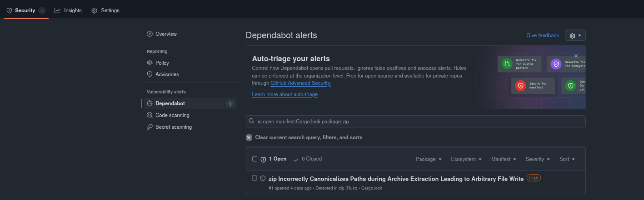Image resolution: width=644 pixels, height=200 pixels.
Task: Expand the Package filter dropdown
Action: (x=429, y=159)
